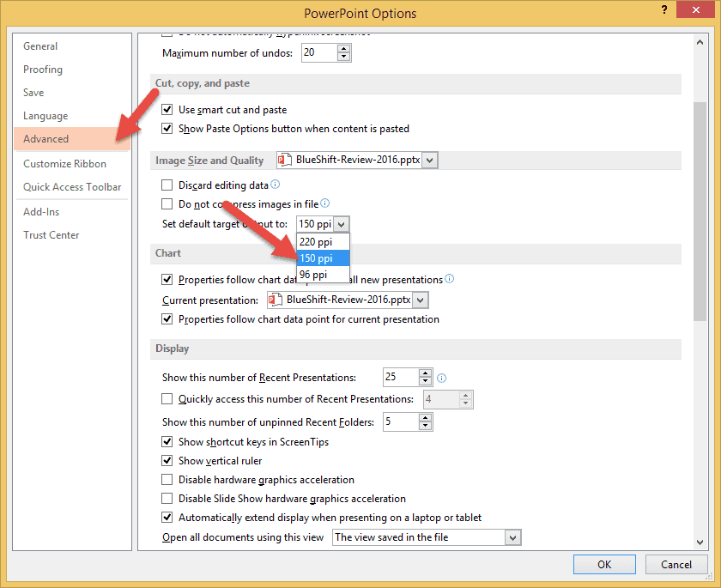The width and height of the screenshot is (721, 588).
Task: Open the Proofing options category
Action: [43, 70]
